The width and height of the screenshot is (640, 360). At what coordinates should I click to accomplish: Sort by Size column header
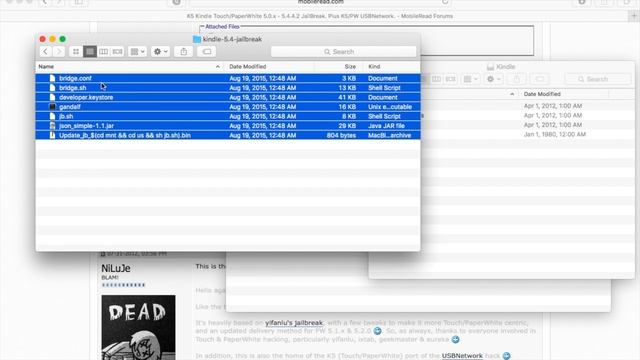click(350, 67)
